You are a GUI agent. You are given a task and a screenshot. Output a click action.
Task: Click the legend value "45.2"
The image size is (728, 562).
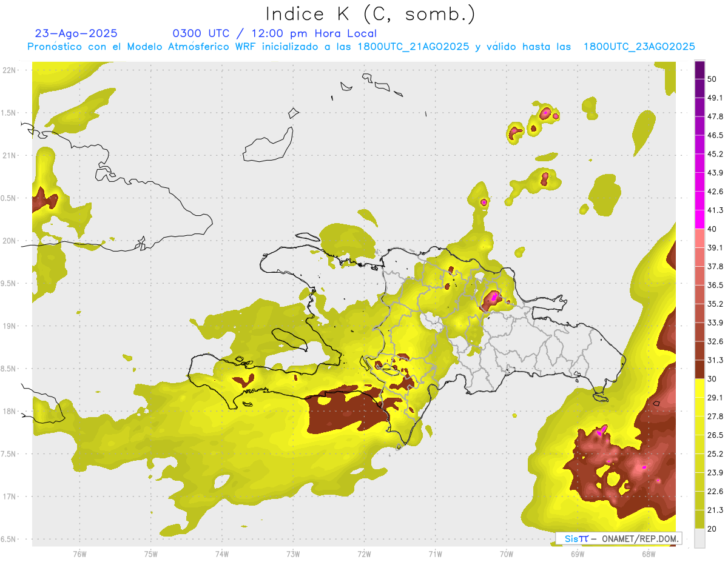pos(715,154)
